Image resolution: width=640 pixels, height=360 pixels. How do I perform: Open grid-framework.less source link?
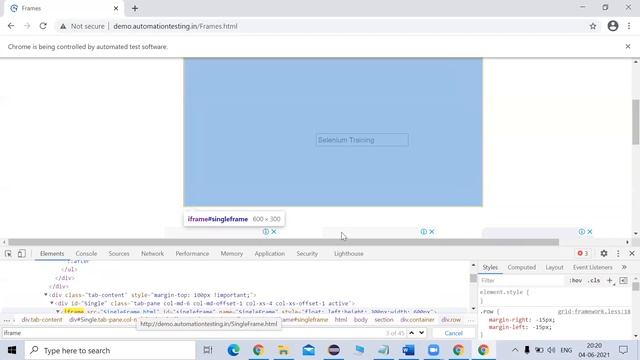[x=594, y=311]
